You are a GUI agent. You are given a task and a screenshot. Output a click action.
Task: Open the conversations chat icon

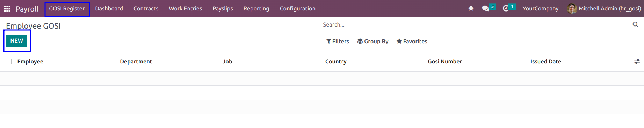click(x=485, y=8)
